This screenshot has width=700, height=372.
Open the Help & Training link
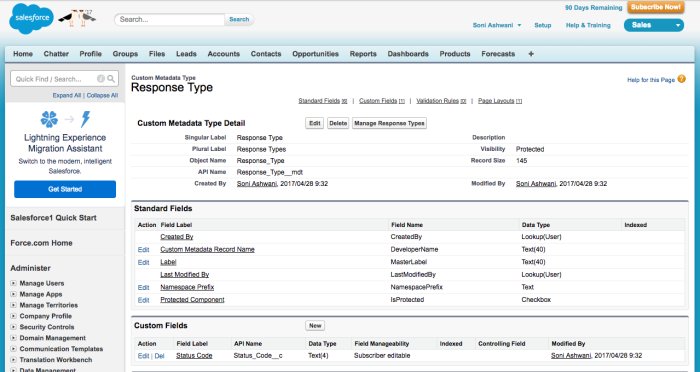click(x=588, y=25)
